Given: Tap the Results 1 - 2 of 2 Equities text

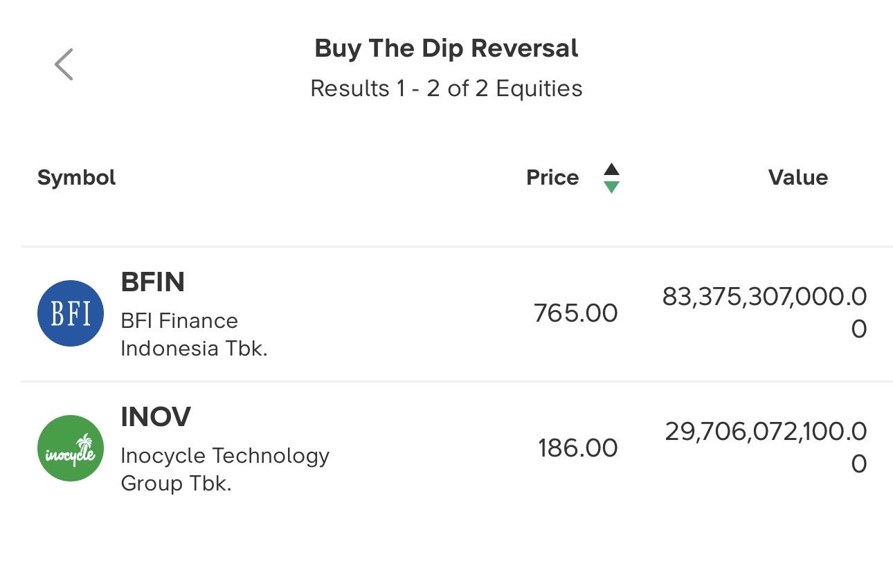Looking at the screenshot, I should coord(447,89).
